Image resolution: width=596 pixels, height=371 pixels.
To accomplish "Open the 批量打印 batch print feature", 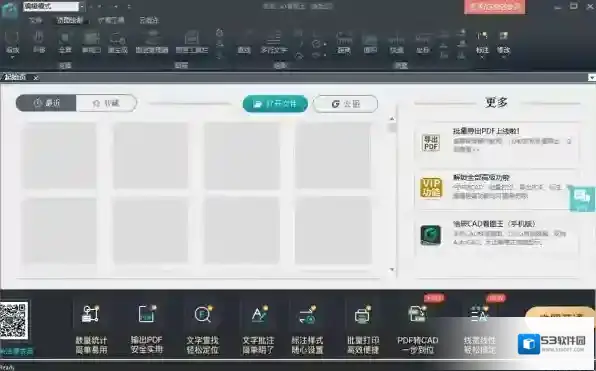I will pyautogui.click(x=363, y=329).
